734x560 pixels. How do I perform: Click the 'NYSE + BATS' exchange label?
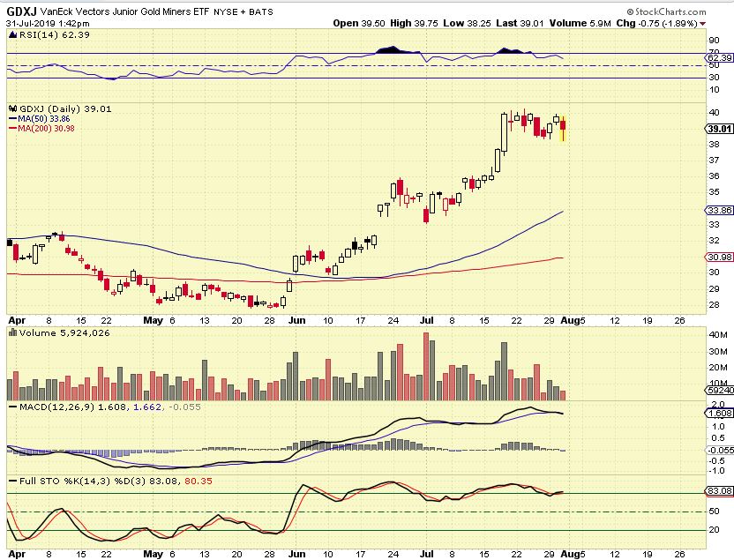(x=243, y=12)
